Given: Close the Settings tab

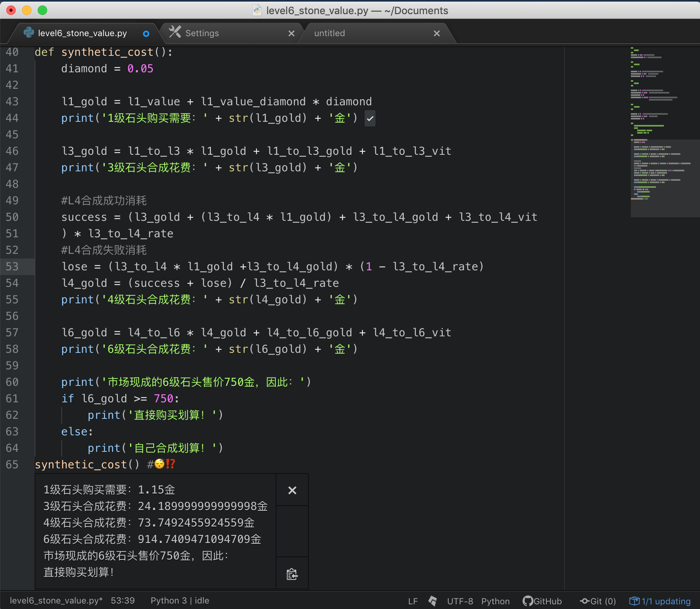Looking at the screenshot, I should 291,33.
